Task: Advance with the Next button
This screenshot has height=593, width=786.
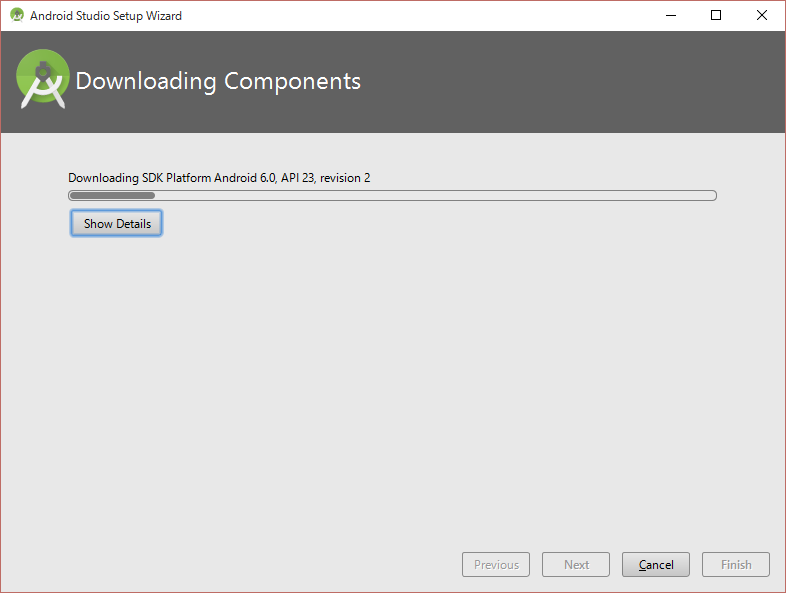Action: 576,564
